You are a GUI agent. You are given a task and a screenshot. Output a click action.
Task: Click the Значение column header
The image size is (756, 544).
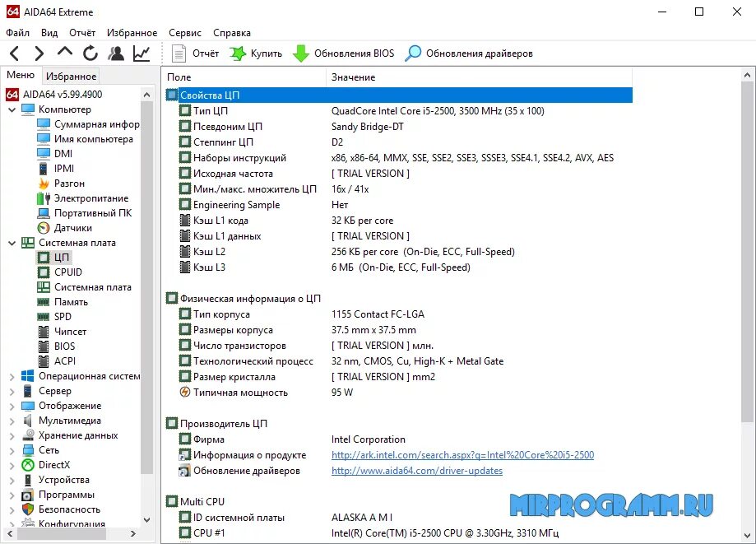coord(480,77)
